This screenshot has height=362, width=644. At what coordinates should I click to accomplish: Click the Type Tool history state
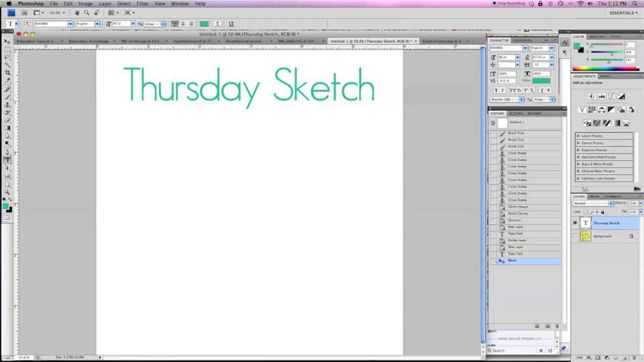click(x=515, y=254)
